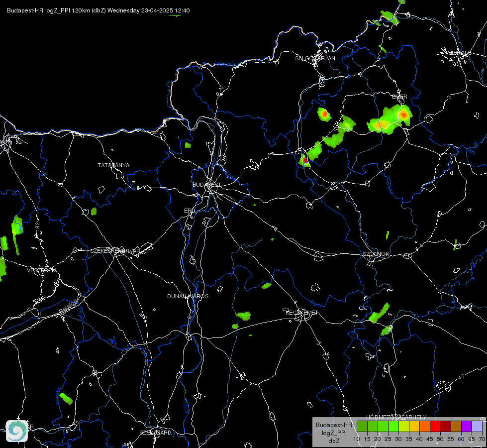
Task: Click the 50-55 dBZ dark red legend swatch
Action: point(446,426)
